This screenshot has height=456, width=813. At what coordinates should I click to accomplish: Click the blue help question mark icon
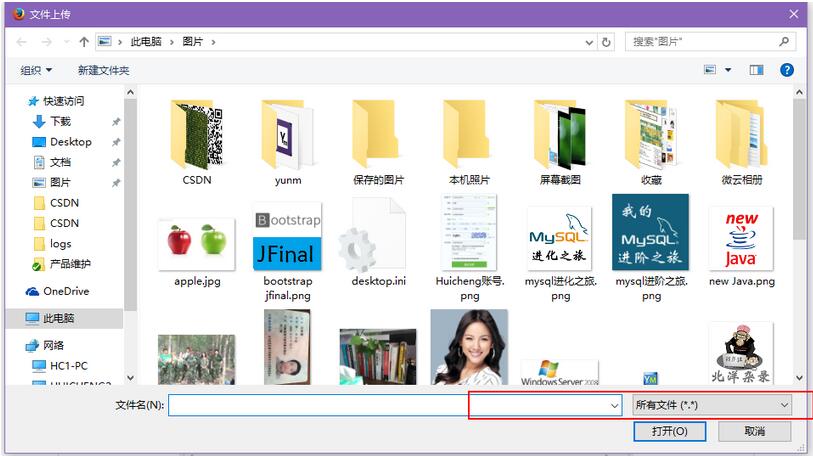click(x=786, y=70)
